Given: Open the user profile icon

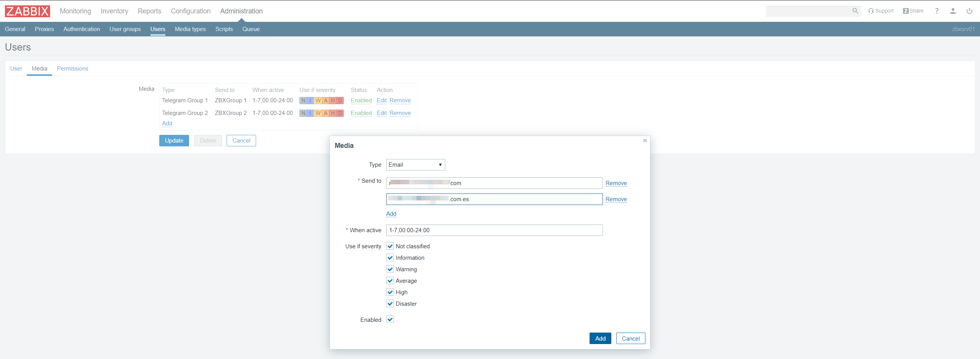Looking at the screenshot, I should click(x=953, y=11).
